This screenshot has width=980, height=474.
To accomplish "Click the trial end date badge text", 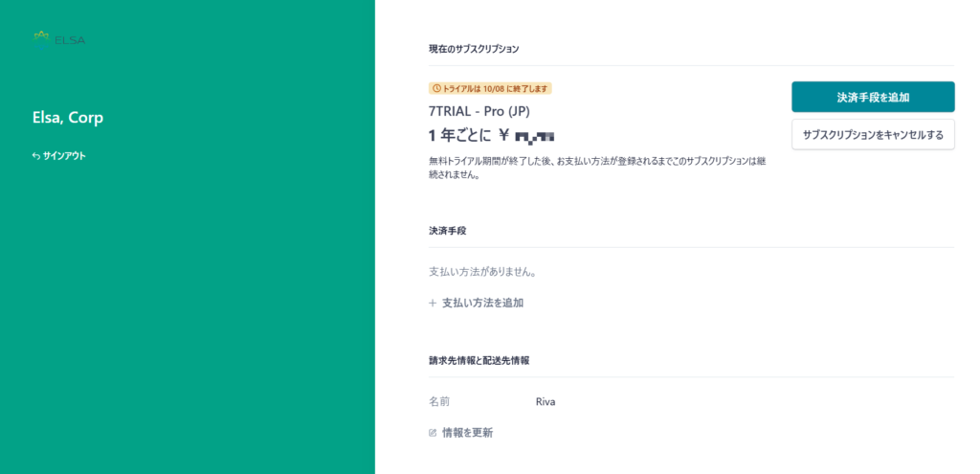I will click(496, 88).
